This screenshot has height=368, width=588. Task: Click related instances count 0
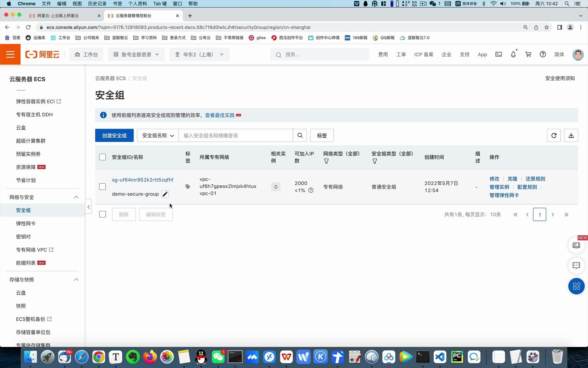pos(276,187)
